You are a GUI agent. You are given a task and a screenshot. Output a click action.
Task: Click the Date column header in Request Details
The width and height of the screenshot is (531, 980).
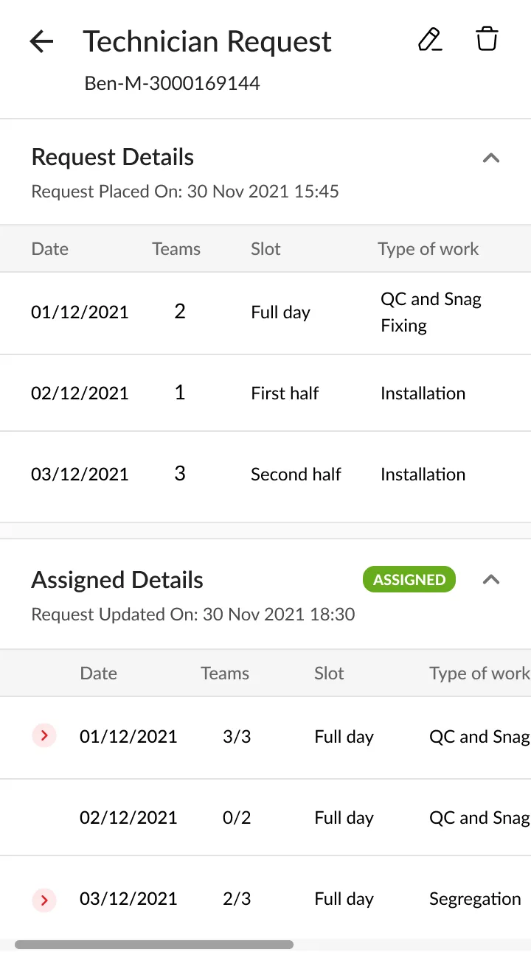50,249
